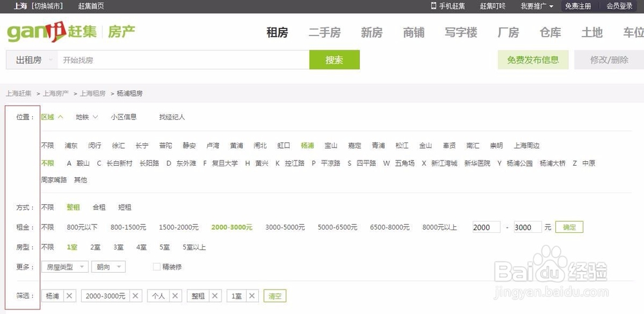
Task: Click the 会员登录 link
Action: tap(620, 6)
